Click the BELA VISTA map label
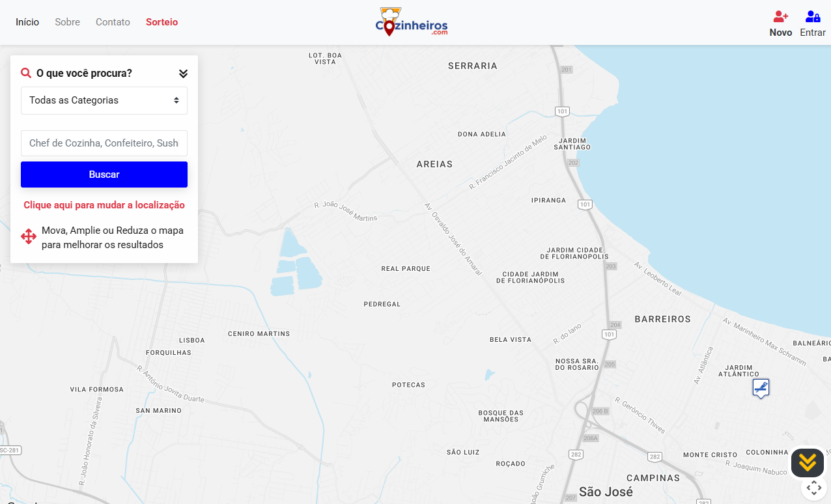This screenshot has height=504, width=831. pyautogui.click(x=511, y=339)
